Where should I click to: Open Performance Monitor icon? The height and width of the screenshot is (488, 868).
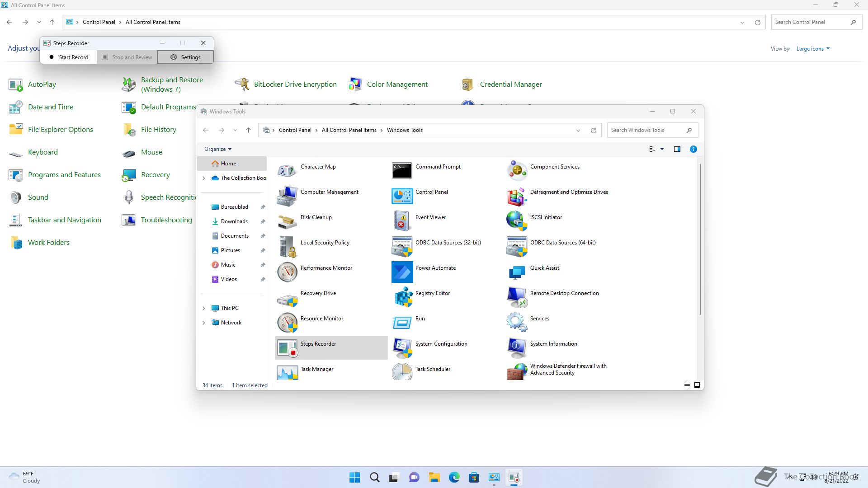tap(287, 272)
